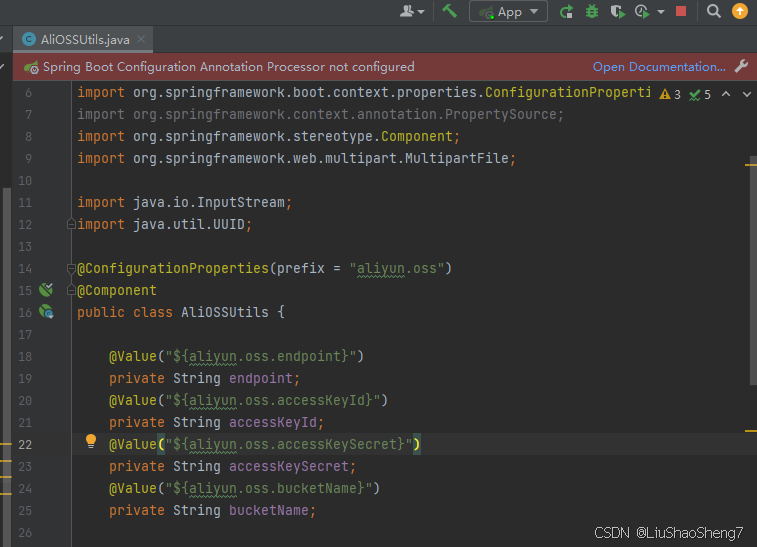Go to next highlighted error arrow

(x=747, y=94)
